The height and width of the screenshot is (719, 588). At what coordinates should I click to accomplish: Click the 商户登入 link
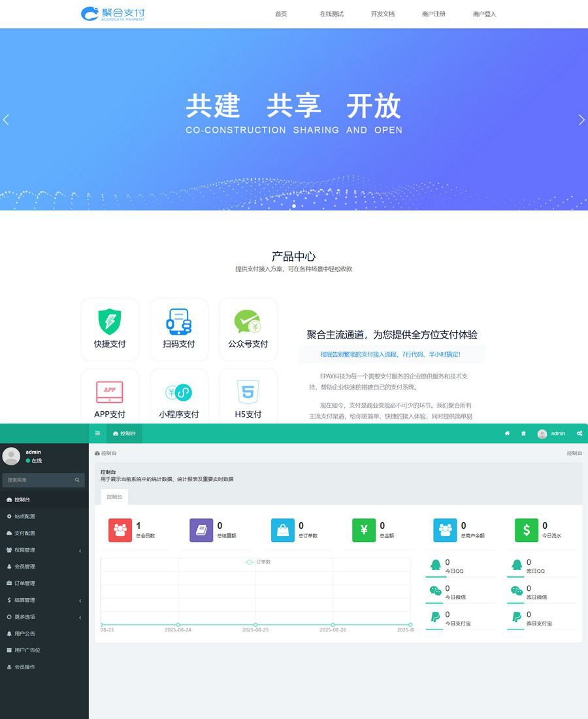(x=483, y=13)
